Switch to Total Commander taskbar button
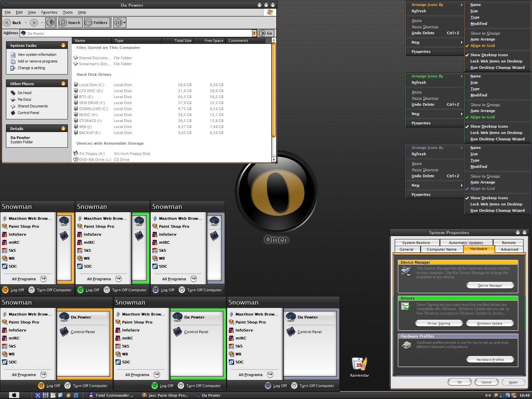This screenshot has height=399, width=532. tap(111, 395)
